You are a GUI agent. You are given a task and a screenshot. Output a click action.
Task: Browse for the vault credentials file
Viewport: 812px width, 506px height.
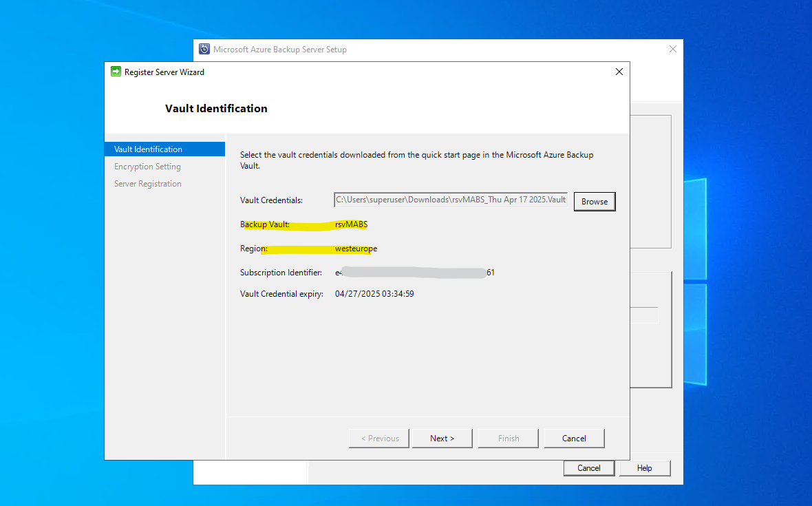[x=595, y=202]
